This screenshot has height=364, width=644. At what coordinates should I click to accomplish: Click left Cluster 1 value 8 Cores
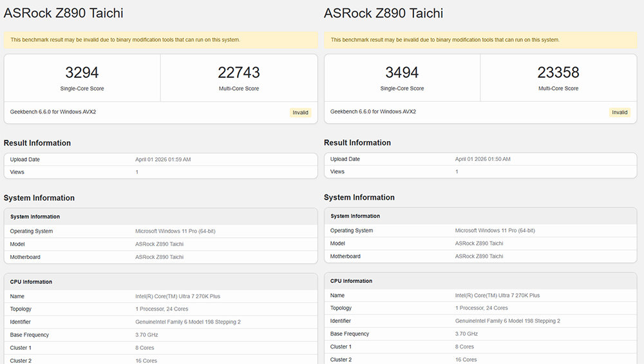[x=144, y=348]
